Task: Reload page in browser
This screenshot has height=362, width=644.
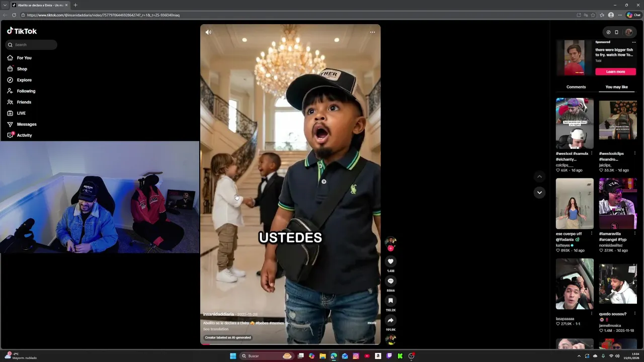Action: pos(14,15)
